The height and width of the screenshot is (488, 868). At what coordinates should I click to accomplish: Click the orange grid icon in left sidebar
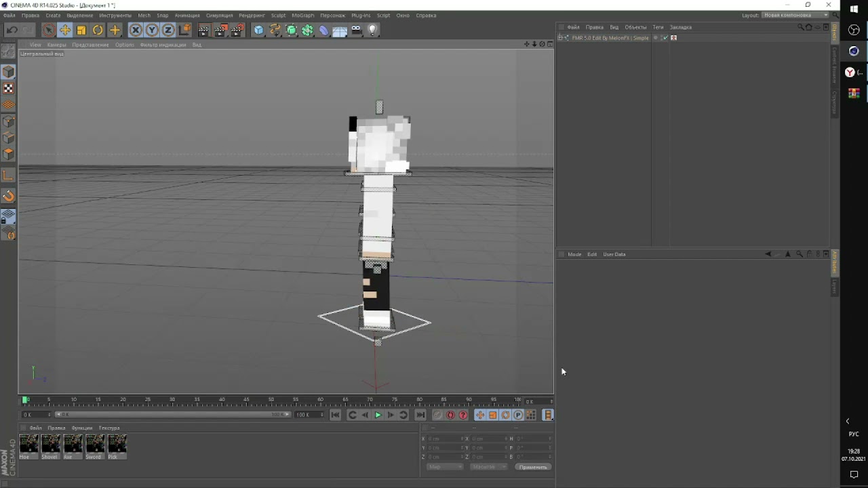pos(8,104)
